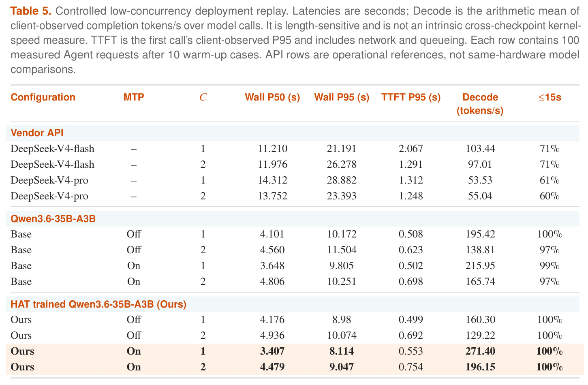Select the bold Wall P95 value 9.047

coord(342,367)
